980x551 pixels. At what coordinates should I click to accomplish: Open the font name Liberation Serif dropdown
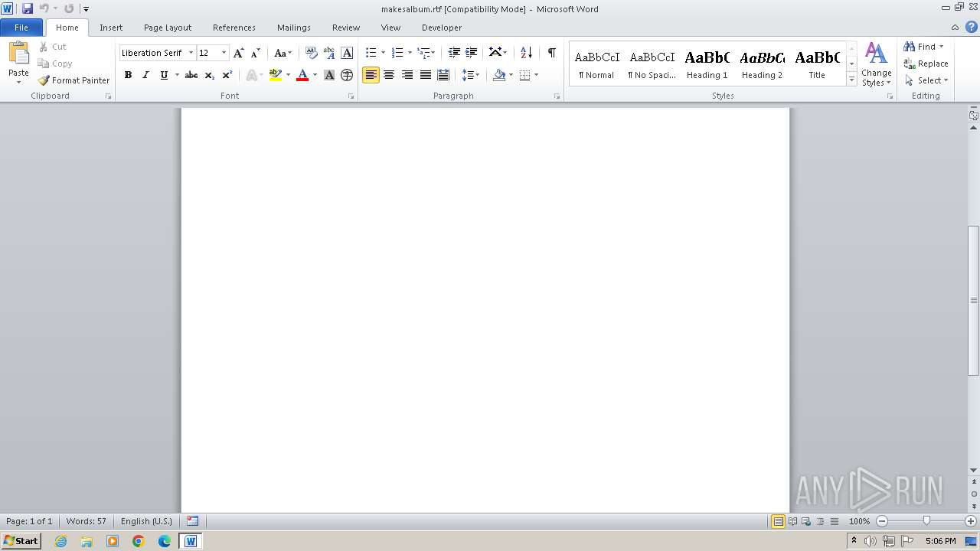click(x=191, y=53)
